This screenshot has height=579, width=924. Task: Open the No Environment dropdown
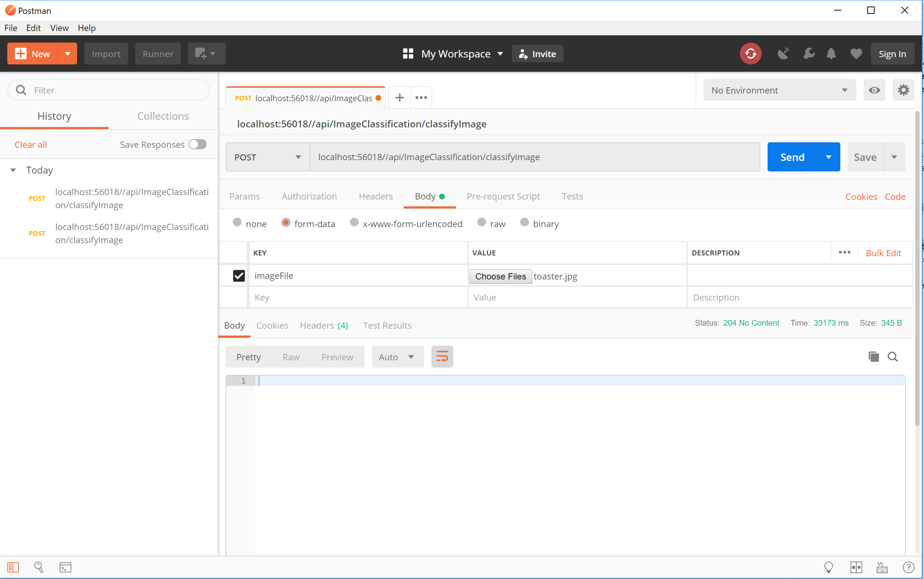779,90
